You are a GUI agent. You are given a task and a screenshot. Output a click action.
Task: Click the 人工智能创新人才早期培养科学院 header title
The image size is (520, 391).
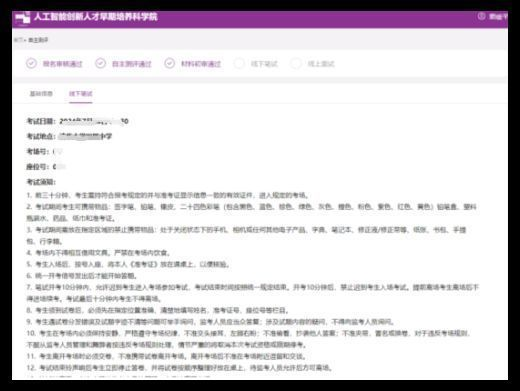[x=96, y=17]
